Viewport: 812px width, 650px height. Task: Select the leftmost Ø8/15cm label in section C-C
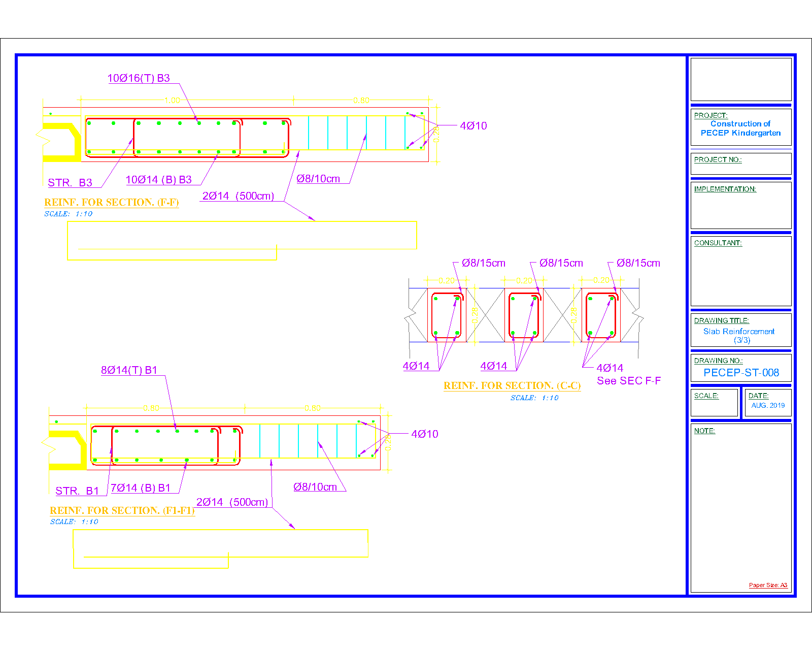(x=484, y=263)
